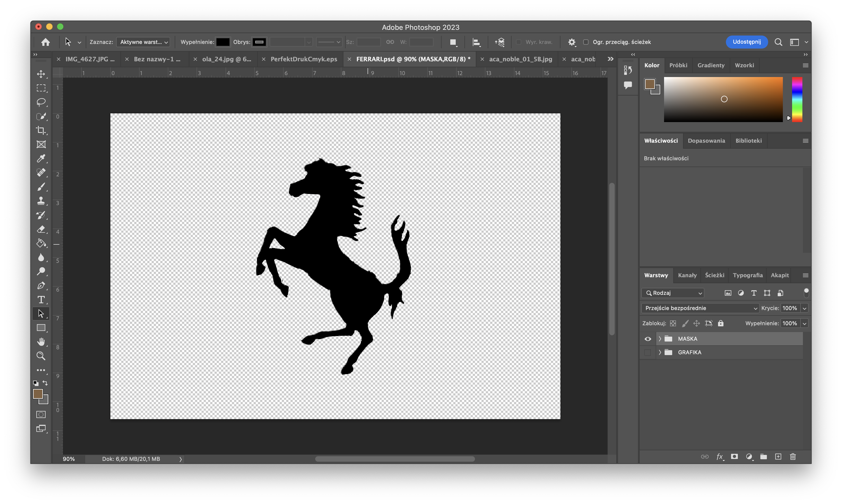This screenshot has height=504, width=842.
Task: Toggle Wyr. kraw. checkbox
Action: coord(518,42)
